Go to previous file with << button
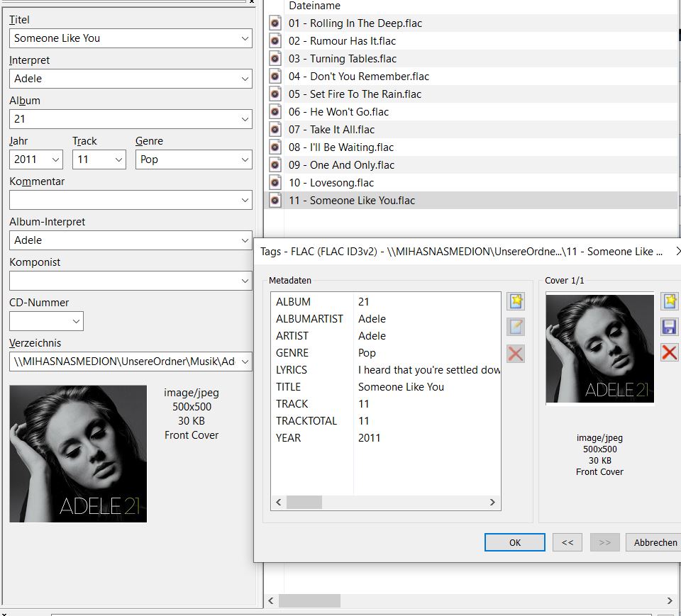 567,542
